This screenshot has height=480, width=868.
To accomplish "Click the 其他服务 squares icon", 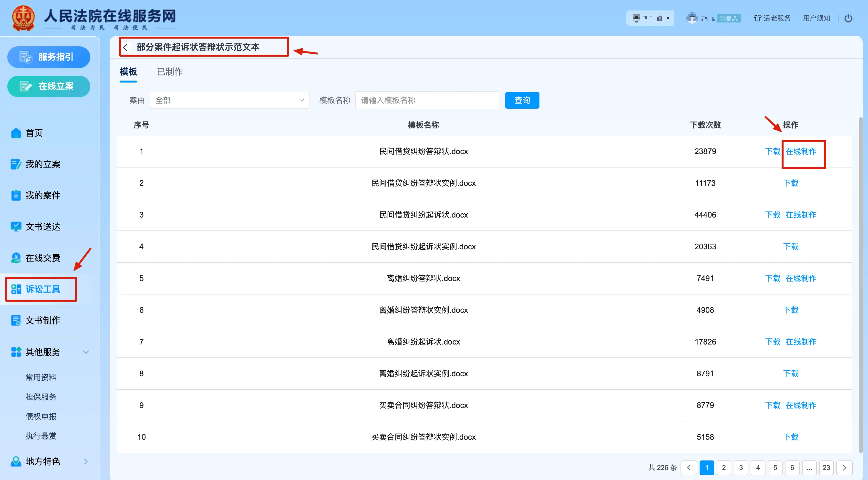I will pos(16,352).
